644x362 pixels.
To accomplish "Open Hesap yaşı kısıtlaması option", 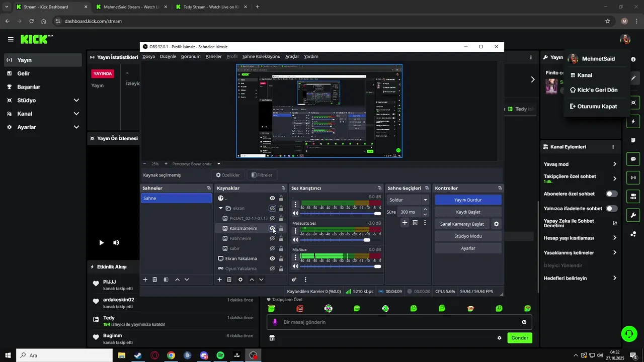I will point(580,238).
